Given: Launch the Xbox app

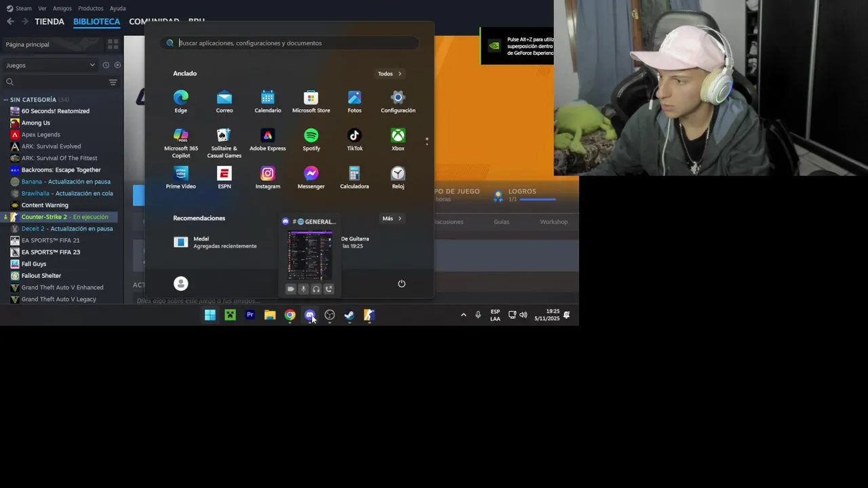Looking at the screenshot, I should pos(398,140).
